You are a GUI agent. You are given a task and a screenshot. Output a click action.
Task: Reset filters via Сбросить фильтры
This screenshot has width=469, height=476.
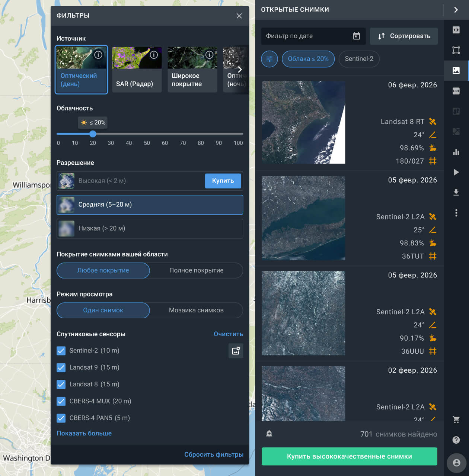[x=214, y=454]
